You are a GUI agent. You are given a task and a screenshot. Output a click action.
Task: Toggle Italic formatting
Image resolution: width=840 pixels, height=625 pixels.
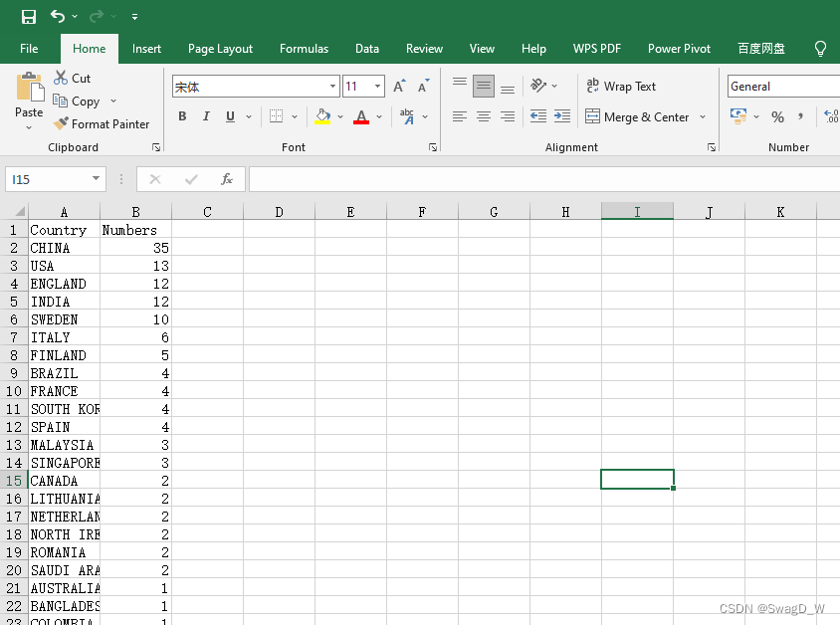[206, 116]
